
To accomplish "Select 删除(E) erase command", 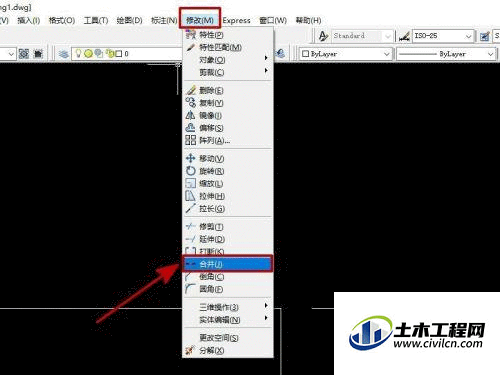I will (228, 90).
